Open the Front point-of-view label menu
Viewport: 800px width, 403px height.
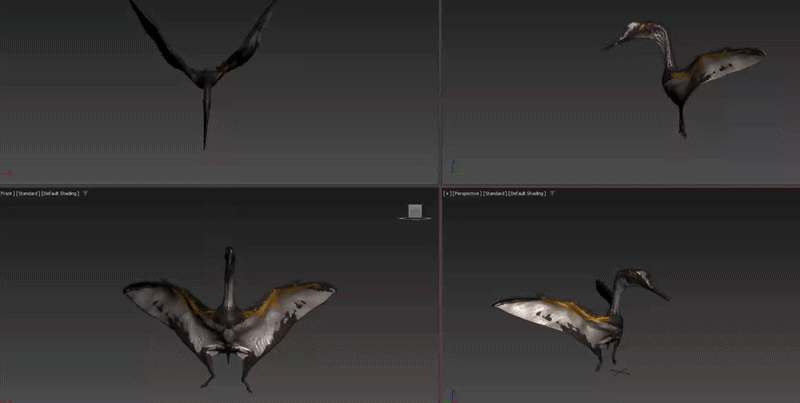(x=6, y=193)
